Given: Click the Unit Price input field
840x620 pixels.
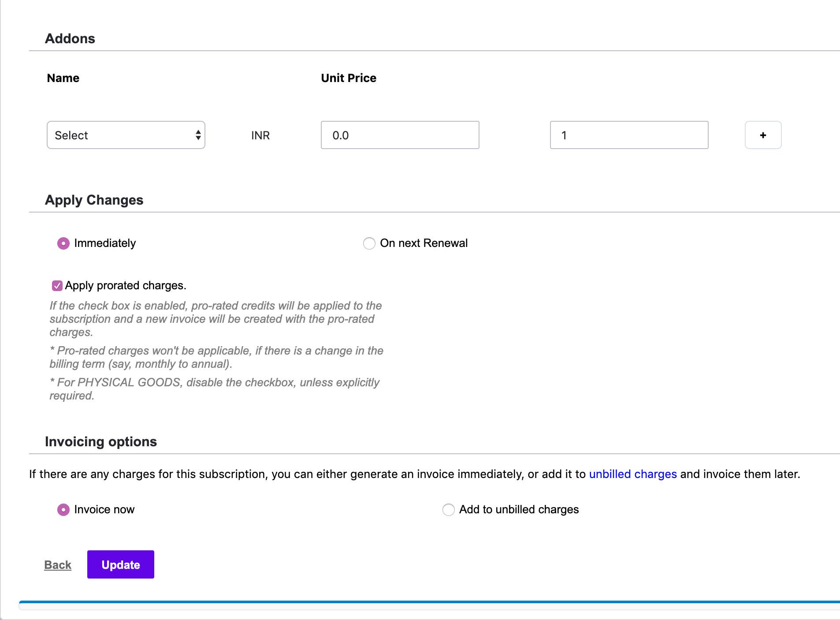Looking at the screenshot, I should pos(400,135).
